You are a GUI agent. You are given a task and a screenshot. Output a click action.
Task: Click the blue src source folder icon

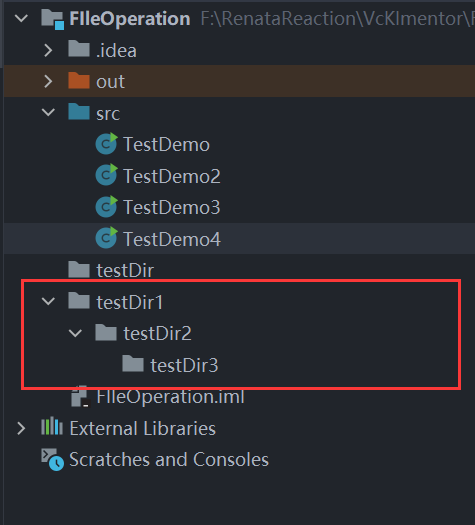(x=79, y=111)
